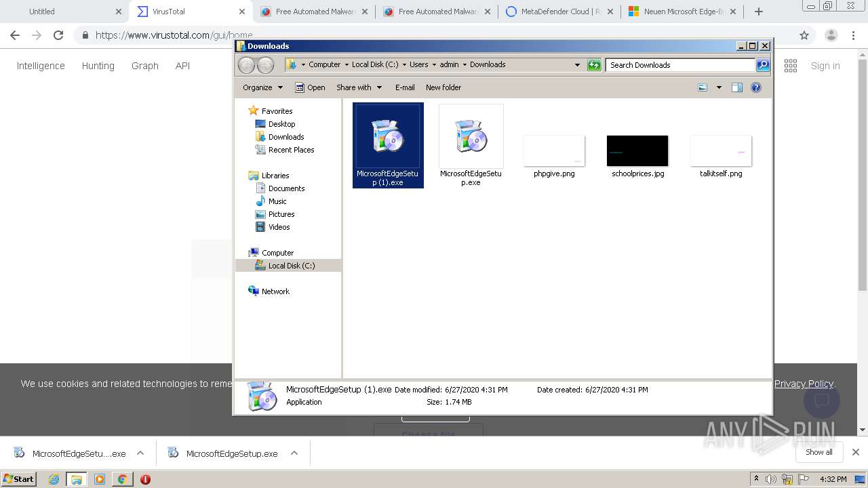The height and width of the screenshot is (488, 868).
Task: Click Show all downloads button
Action: pyautogui.click(x=819, y=452)
